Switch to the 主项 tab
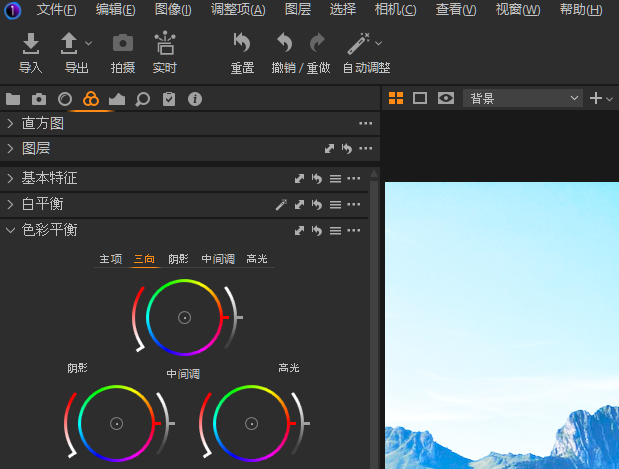The height and width of the screenshot is (469, 619). (111, 259)
